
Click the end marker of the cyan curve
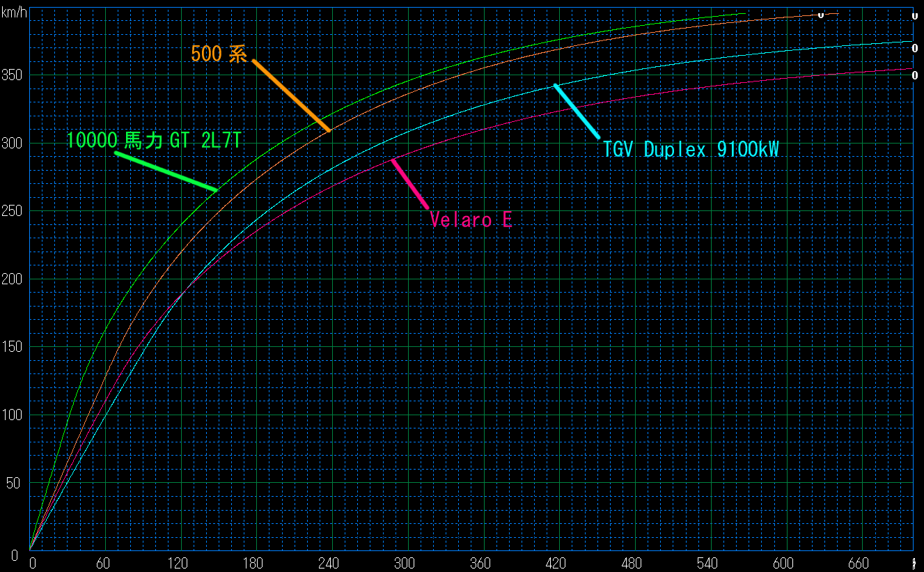[914, 48]
